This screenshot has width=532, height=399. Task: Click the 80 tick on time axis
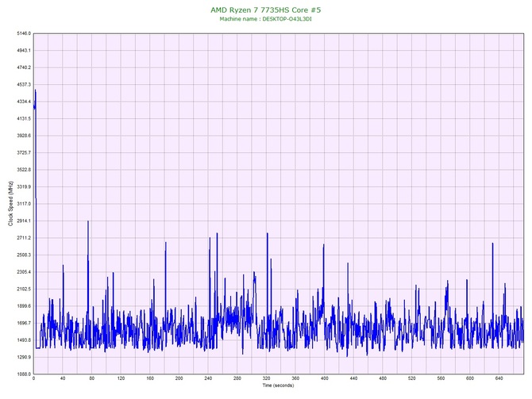tap(92, 378)
